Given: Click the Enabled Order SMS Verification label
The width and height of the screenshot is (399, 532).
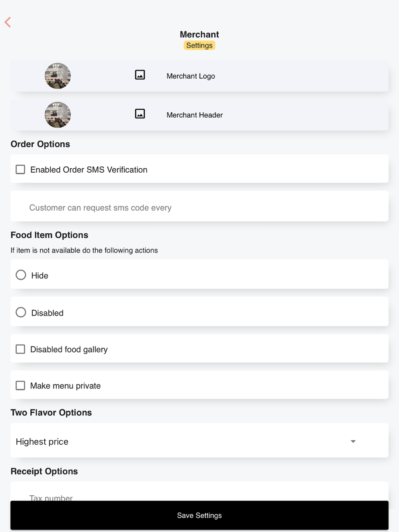Looking at the screenshot, I should [89, 170].
